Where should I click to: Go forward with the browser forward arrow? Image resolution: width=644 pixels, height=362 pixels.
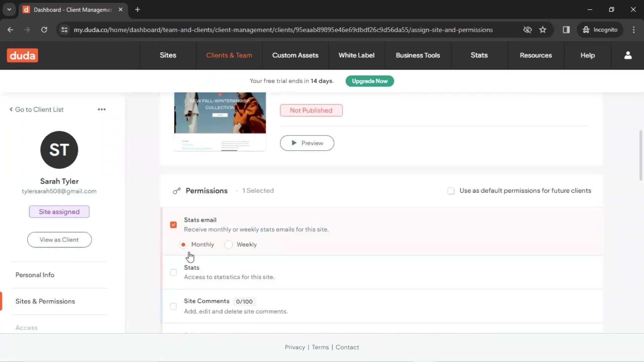coord(27,30)
